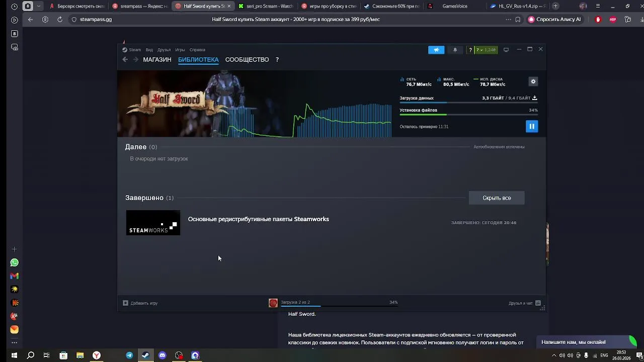Click Автообновления включены link
This screenshot has width=644, height=362.
tap(499, 147)
